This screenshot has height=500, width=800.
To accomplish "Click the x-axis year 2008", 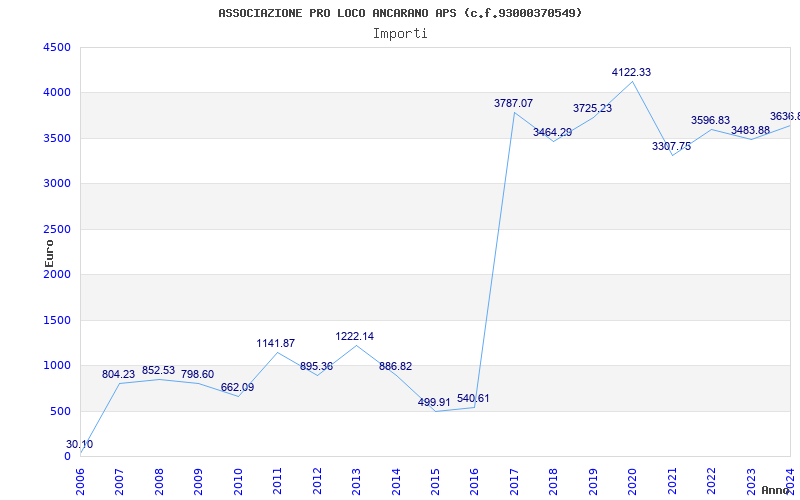I will [x=159, y=482].
